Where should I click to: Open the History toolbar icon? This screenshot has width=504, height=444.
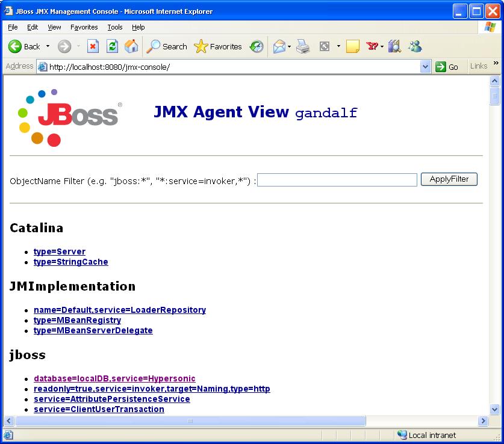[257, 46]
